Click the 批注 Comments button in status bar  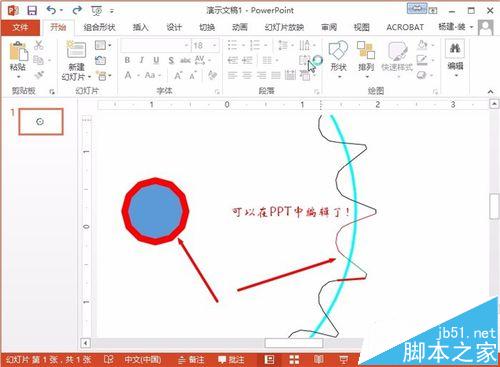pyautogui.click(x=231, y=360)
